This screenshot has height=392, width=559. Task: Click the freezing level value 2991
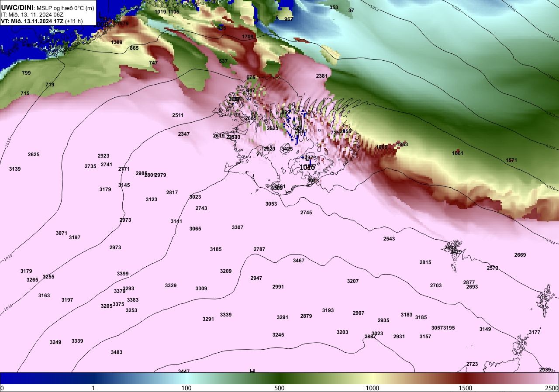point(278,287)
